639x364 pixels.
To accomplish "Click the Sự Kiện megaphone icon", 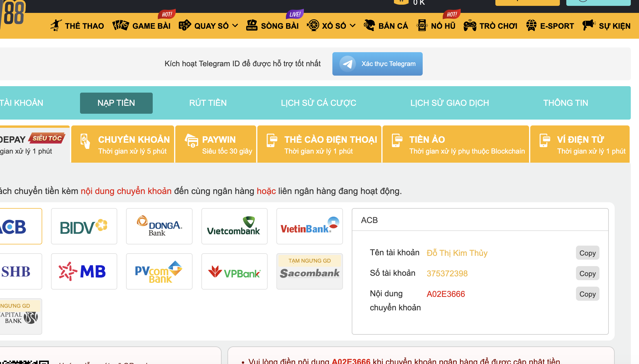I will [589, 25].
